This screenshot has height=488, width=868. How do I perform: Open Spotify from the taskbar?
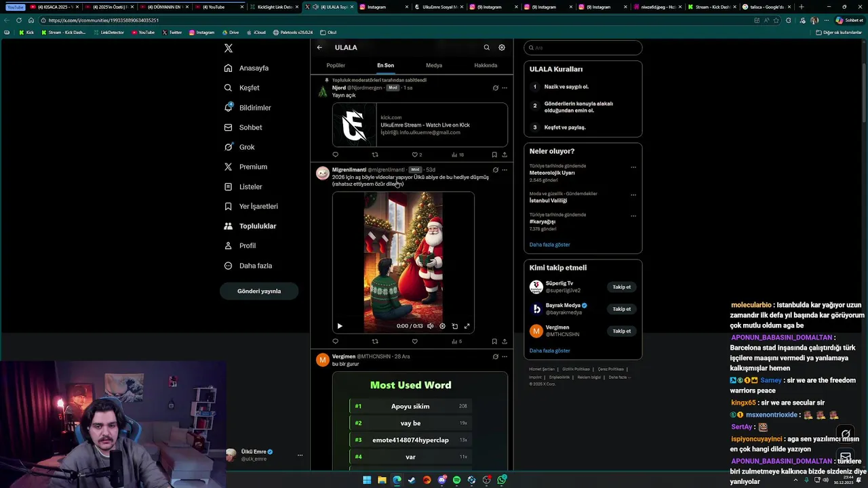[456, 480]
